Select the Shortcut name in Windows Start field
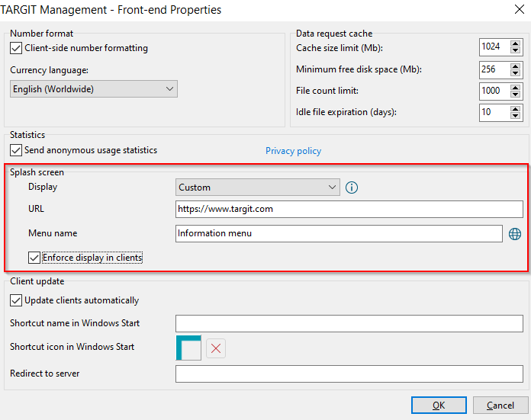The image size is (531, 420). [x=349, y=323]
